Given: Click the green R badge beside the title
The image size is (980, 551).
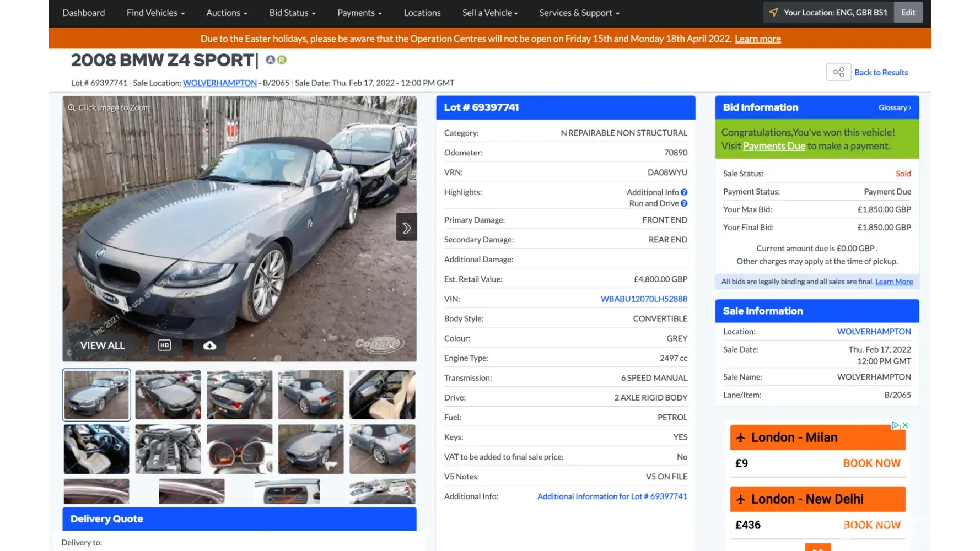Looking at the screenshot, I should pyautogui.click(x=282, y=60).
